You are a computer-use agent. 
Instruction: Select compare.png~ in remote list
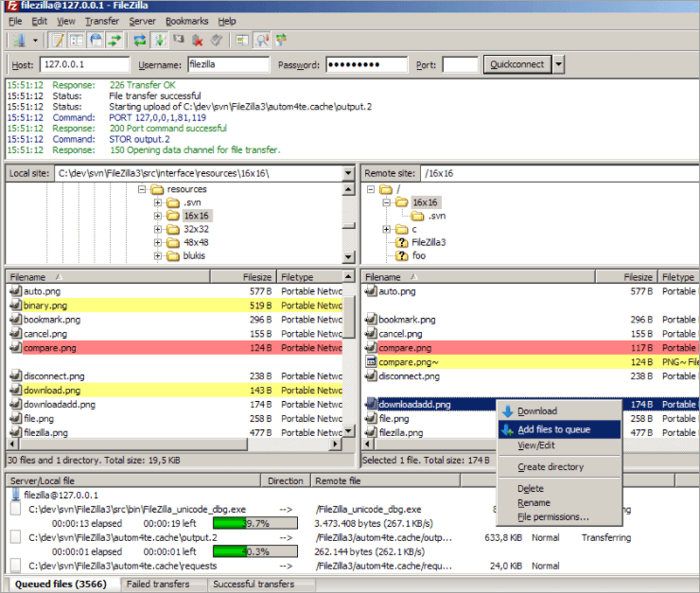pyautogui.click(x=531, y=362)
